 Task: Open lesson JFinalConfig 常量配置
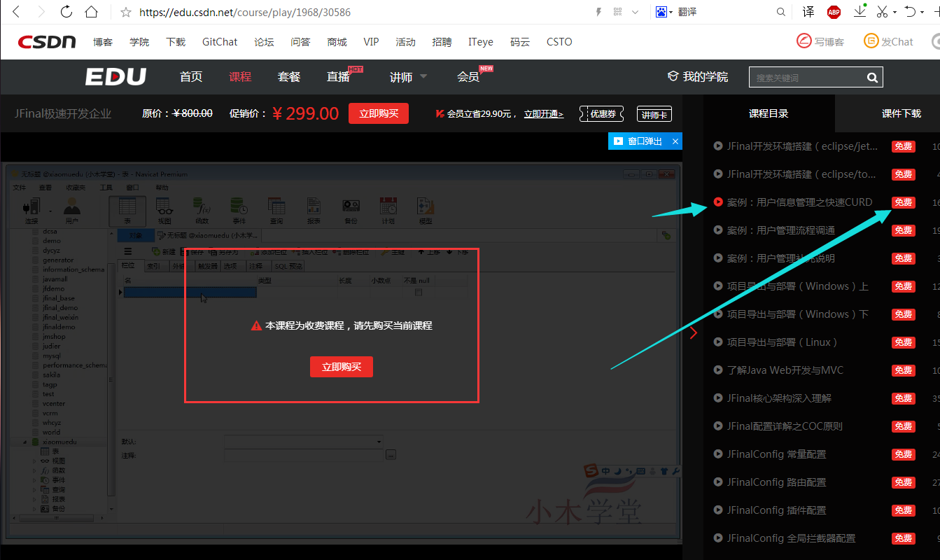pos(777,454)
